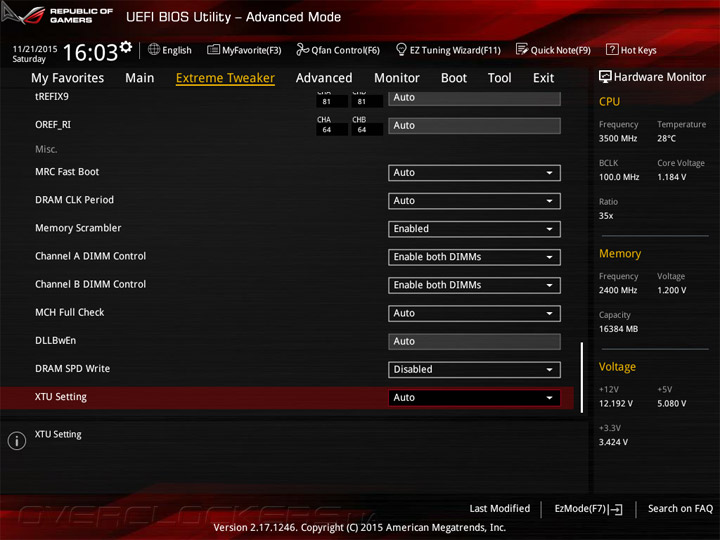Click the Hardware Monitor screen icon
720x540 pixels.
point(605,77)
